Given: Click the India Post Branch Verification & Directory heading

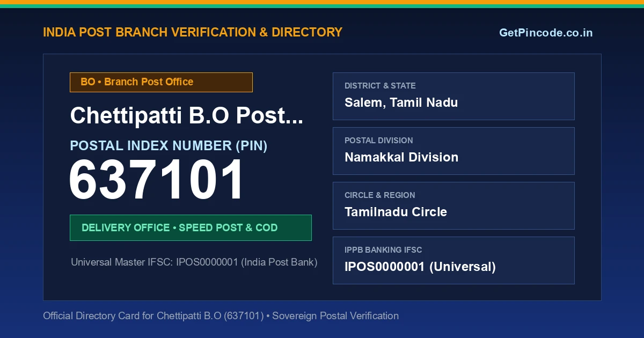Looking at the screenshot, I should [193, 32].
